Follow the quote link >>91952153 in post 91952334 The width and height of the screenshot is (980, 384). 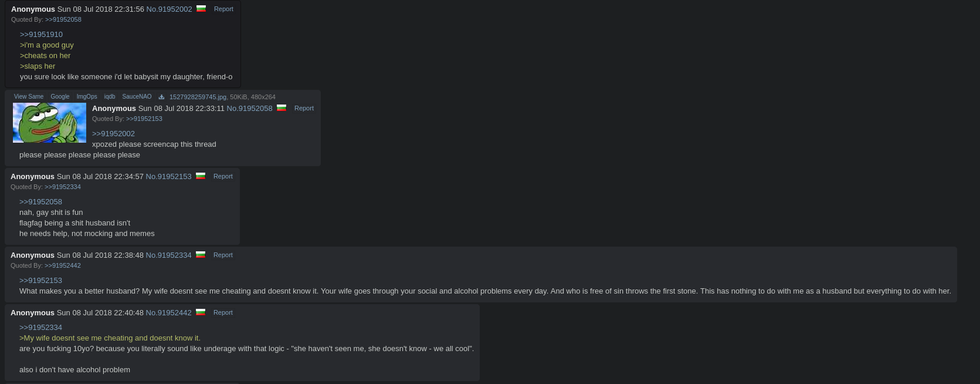[40, 281]
